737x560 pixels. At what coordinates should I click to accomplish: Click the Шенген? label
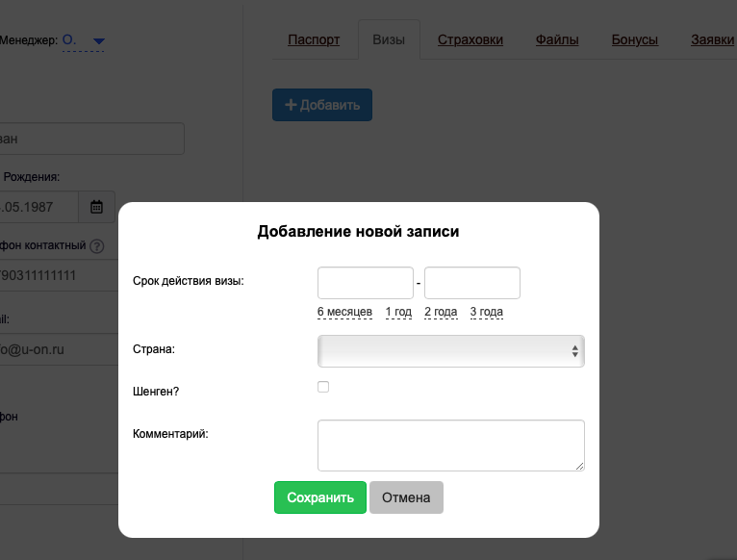[156, 392]
